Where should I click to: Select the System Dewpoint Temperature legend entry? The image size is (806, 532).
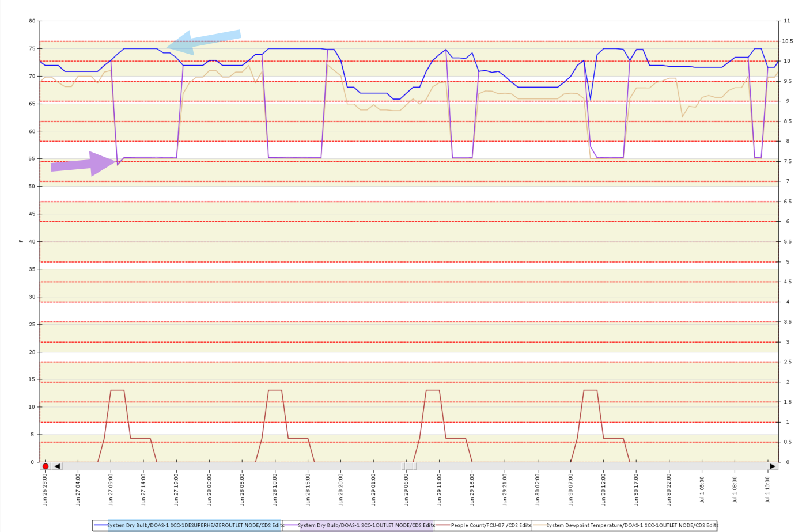[626, 525]
